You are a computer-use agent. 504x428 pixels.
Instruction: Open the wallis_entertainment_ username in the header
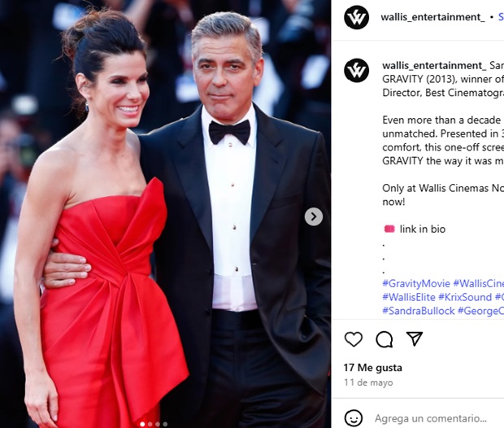(432, 17)
